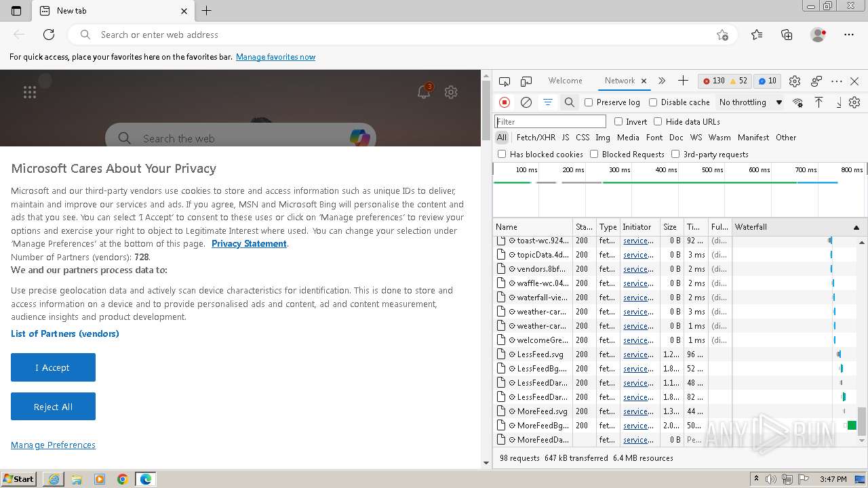The width and height of the screenshot is (868, 488).
Task: Focus the network Filter input
Action: (550, 121)
